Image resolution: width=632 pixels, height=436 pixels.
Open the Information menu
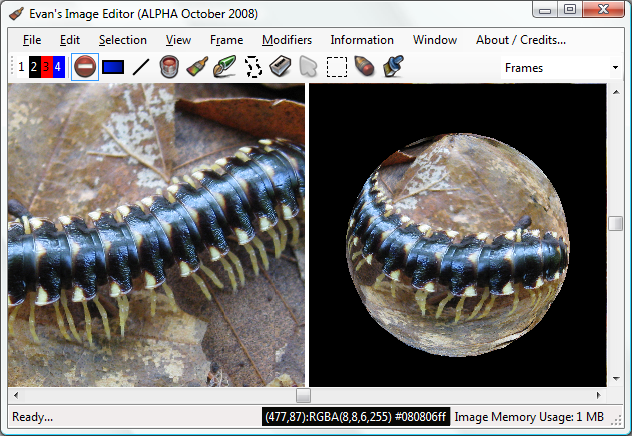tap(362, 40)
